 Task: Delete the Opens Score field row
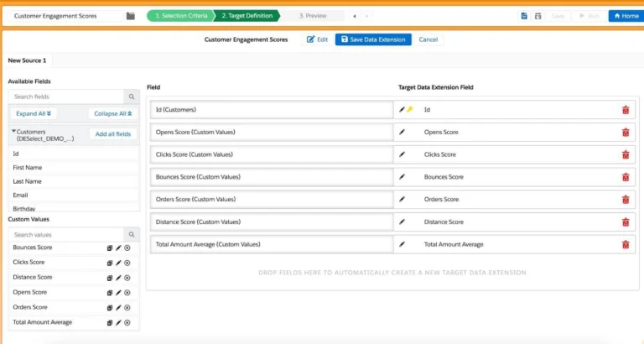point(625,133)
